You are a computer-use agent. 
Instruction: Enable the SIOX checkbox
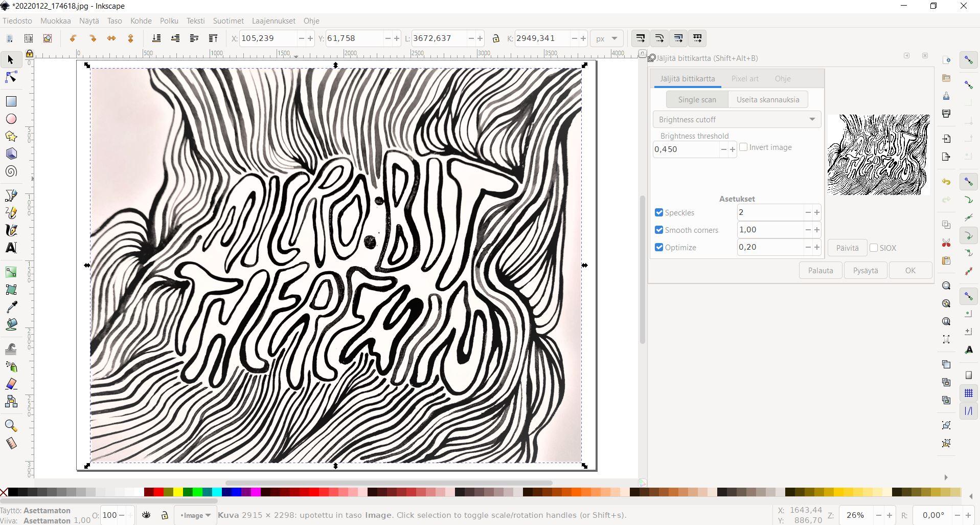pos(874,248)
